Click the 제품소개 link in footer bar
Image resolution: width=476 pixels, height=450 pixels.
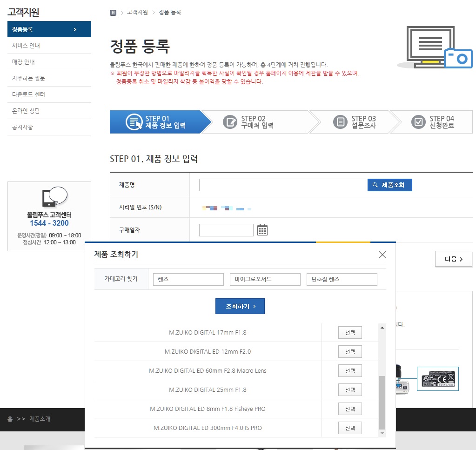pos(40,419)
